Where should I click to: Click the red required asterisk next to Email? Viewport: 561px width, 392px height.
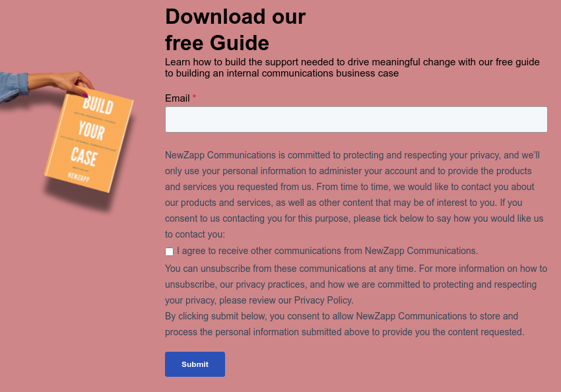194,96
